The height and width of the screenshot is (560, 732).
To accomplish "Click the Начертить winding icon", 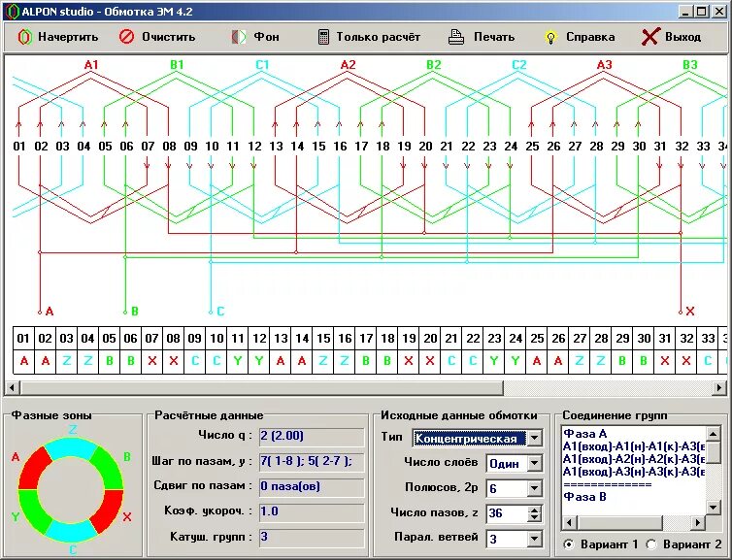I will 24,37.
